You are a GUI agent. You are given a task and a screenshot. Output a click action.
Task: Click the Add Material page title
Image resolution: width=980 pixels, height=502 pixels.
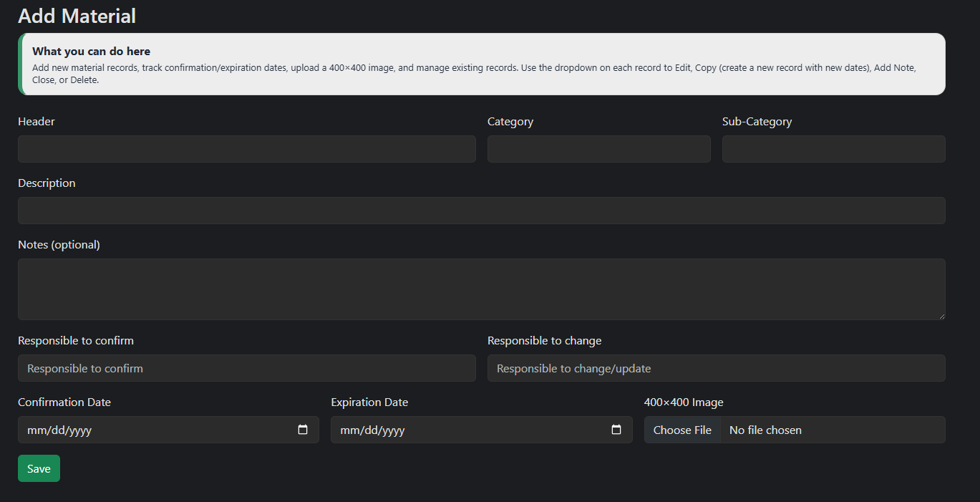(77, 16)
